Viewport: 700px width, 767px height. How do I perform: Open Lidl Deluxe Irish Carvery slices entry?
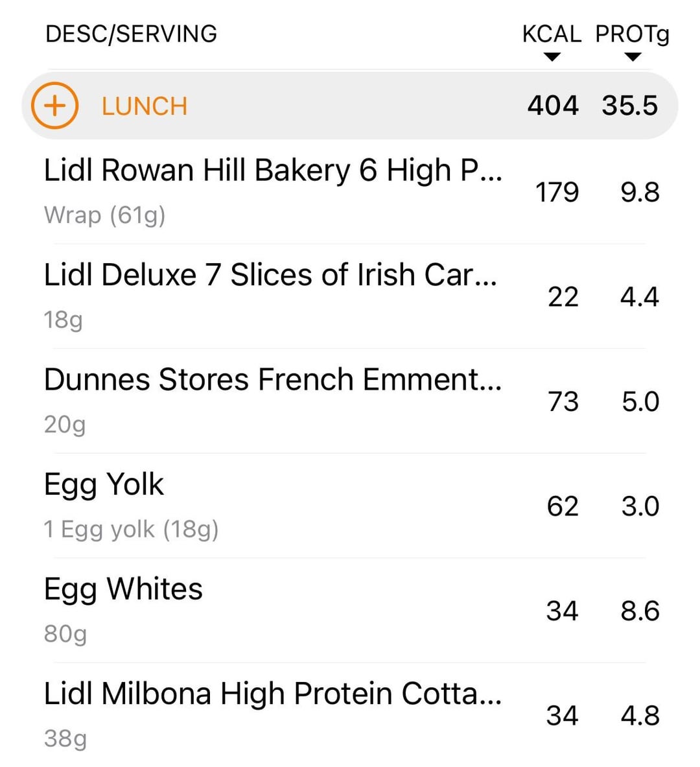(x=270, y=275)
